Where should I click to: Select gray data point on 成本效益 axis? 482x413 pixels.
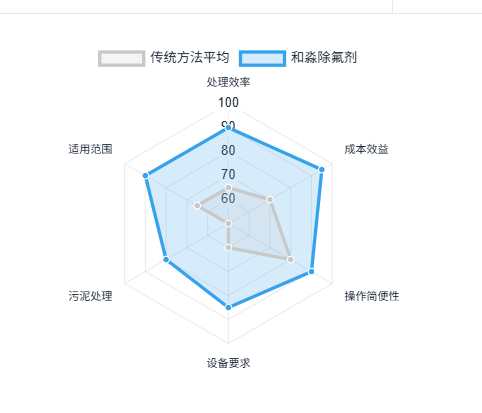coord(270,200)
